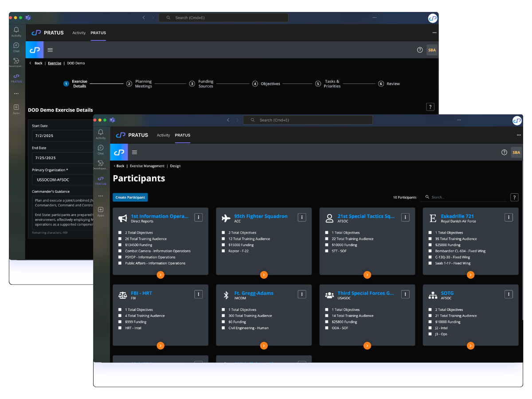The width and height of the screenshot is (532, 399).
Task: Open three-dot menu on SOTG card
Action: [509, 294]
